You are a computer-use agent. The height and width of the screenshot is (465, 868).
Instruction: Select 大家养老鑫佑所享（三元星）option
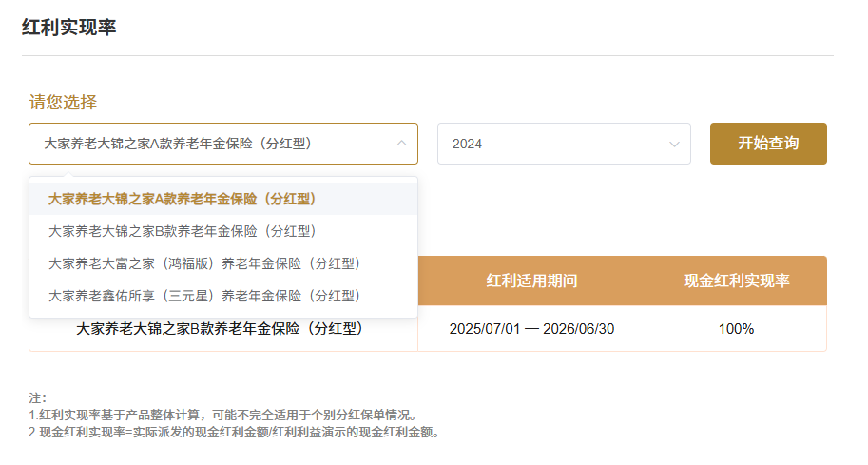(x=204, y=296)
